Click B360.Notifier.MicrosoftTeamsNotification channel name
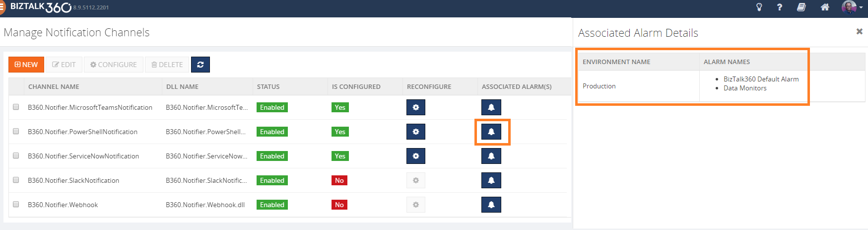The image size is (868, 230). (90, 107)
